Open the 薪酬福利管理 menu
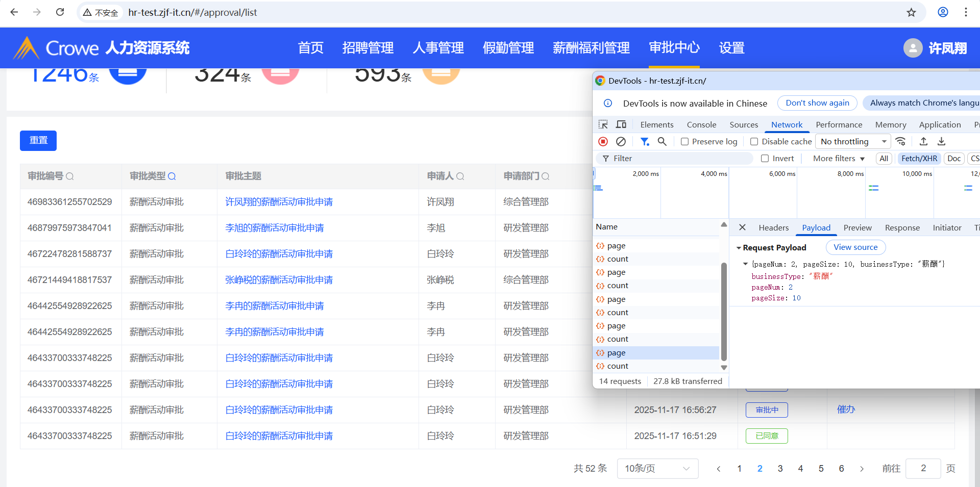The height and width of the screenshot is (487, 980). (x=591, y=48)
